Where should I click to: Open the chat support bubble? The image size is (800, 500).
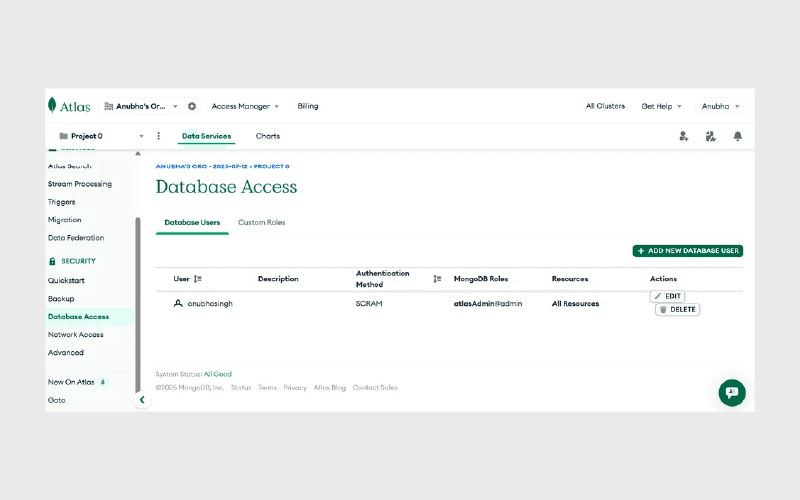coord(732,392)
